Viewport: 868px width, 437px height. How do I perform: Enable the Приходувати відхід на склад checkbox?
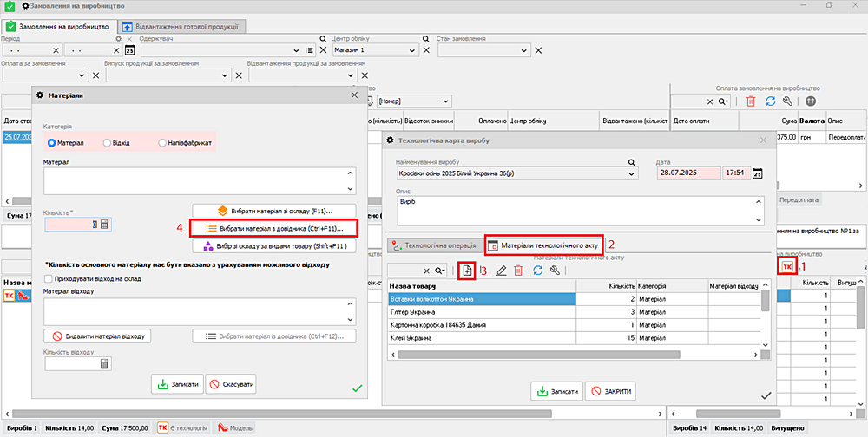[49, 277]
